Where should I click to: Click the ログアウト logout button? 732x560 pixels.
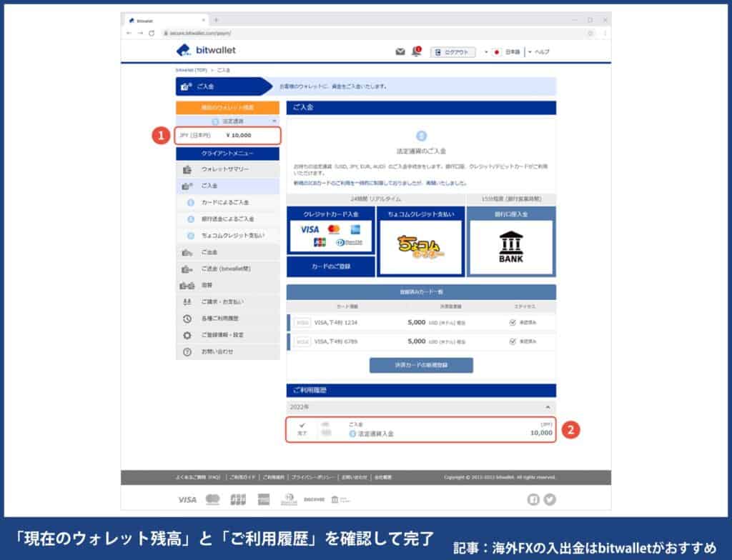(452, 52)
